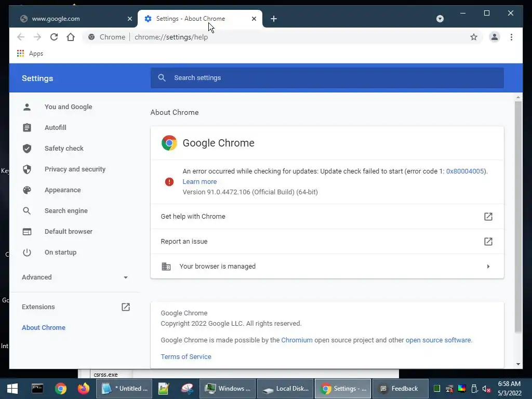Select About Chrome in sidebar
532x399 pixels.
tap(44, 328)
